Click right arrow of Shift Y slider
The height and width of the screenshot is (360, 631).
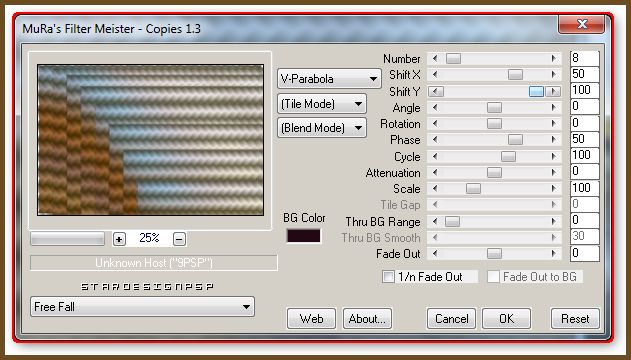[554, 91]
